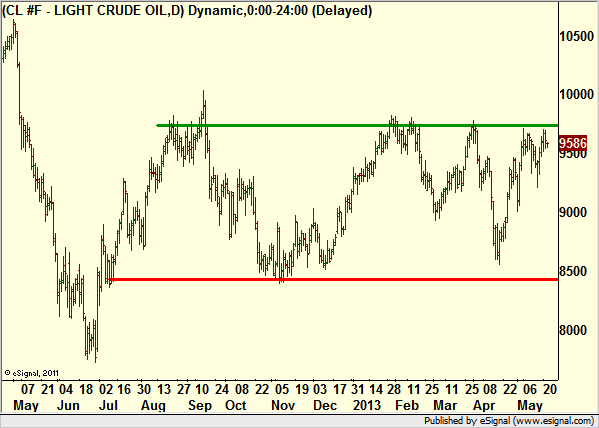The height and width of the screenshot is (428, 599).
Task: Click the '(Delayed)' text in the chart title
Action: point(342,10)
